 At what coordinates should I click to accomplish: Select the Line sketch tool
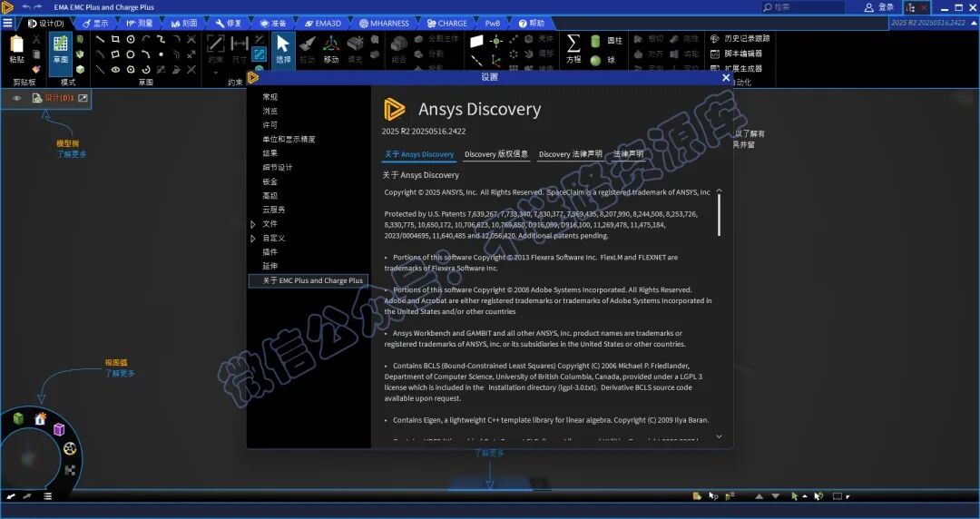(100, 39)
